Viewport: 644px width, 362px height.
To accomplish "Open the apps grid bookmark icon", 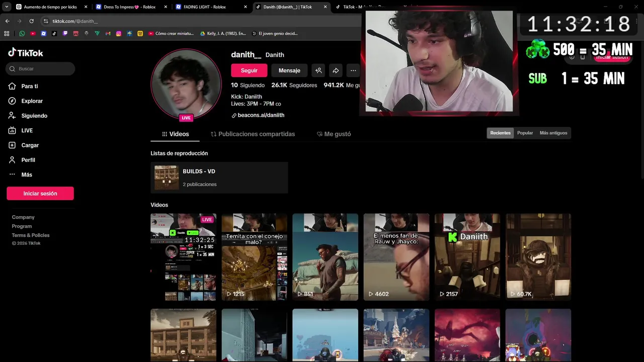I will pyautogui.click(x=7, y=34).
